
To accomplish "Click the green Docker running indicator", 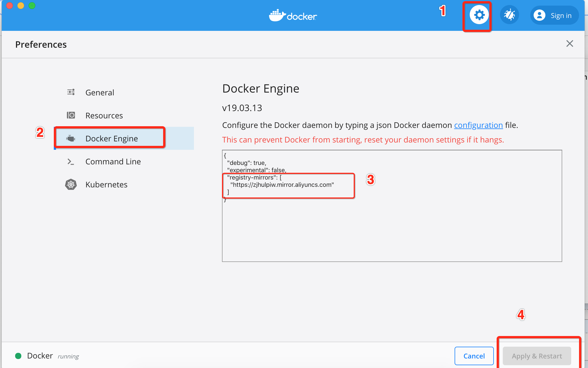I will click(18, 356).
